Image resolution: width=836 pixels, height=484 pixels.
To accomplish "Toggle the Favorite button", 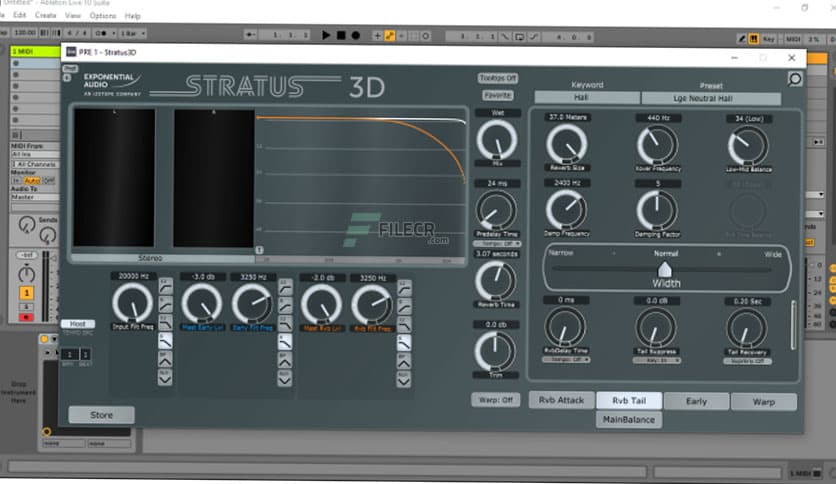I will [497, 95].
